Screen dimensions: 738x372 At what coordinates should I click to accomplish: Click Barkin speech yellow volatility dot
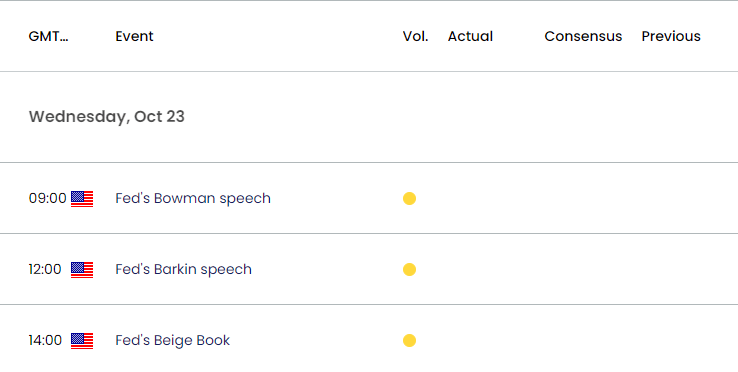(x=409, y=270)
